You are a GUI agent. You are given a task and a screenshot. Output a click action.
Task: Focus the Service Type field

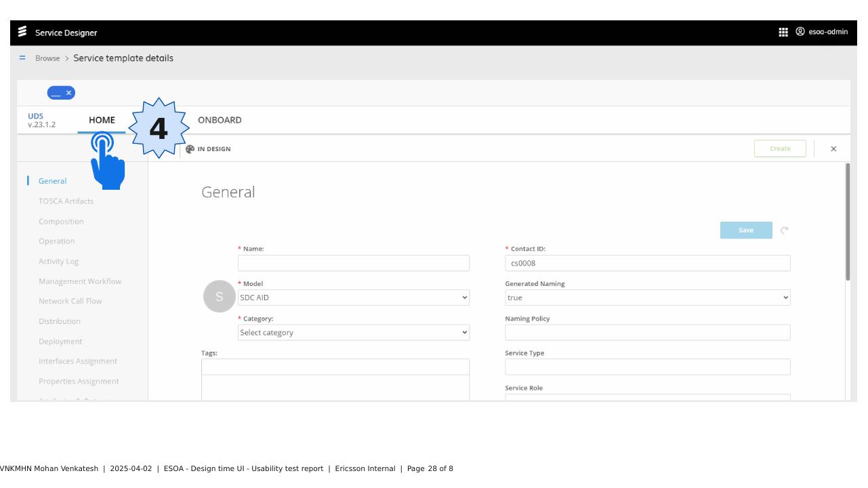(648, 367)
